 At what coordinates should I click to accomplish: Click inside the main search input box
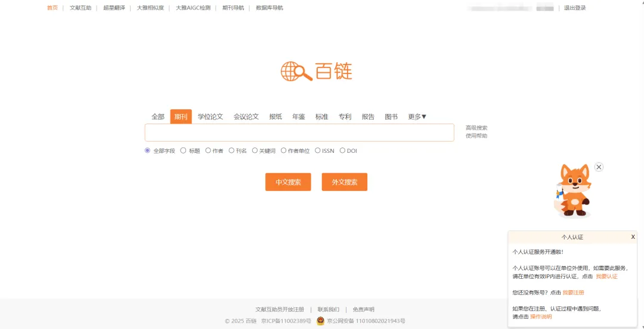299,133
